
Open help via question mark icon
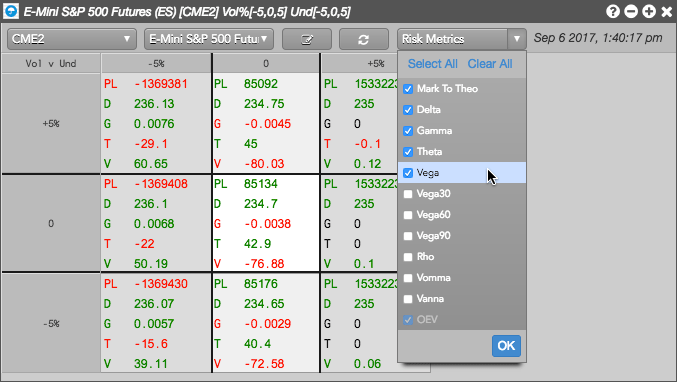click(x=613, y=11)
